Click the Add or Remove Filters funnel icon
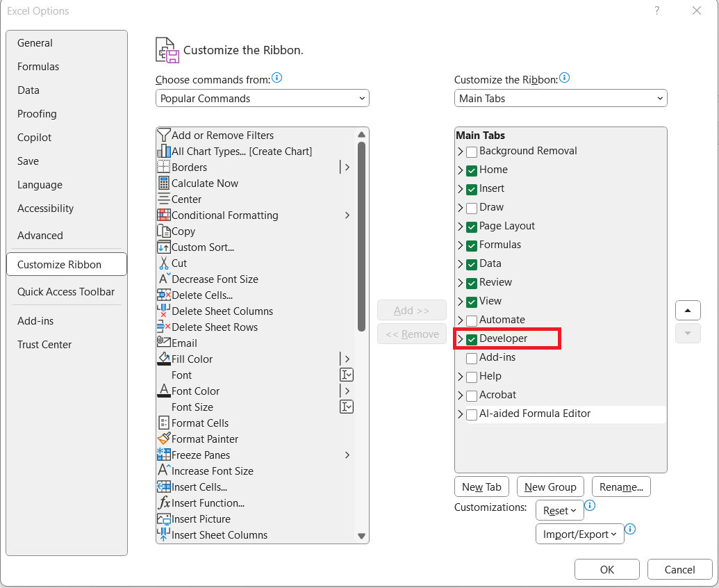Screen dimensions: 719x588 tap(164, 136)
